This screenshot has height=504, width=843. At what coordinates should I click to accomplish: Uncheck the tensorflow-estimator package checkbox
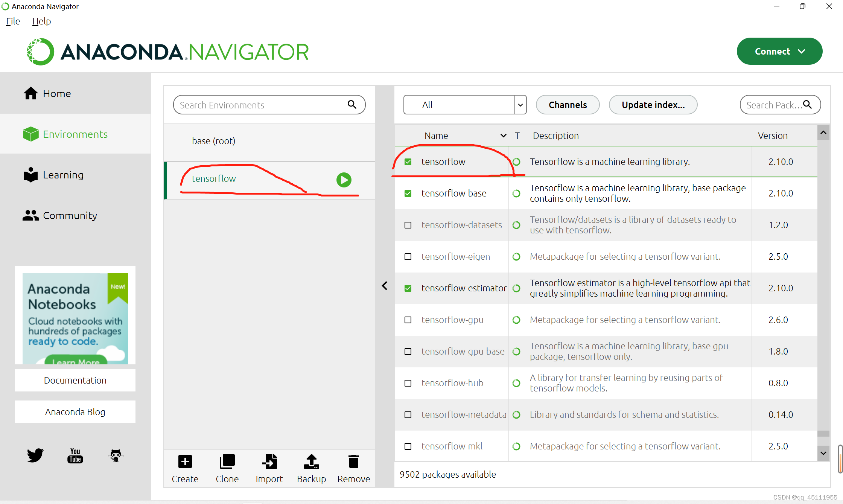click(408, 288)
